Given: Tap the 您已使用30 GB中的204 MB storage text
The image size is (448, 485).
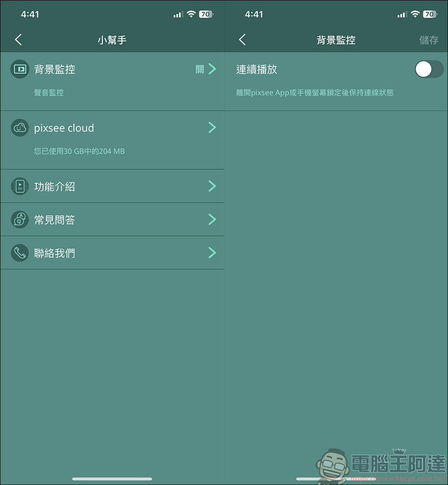Looking at the screenshot, I should click(79, 151).
